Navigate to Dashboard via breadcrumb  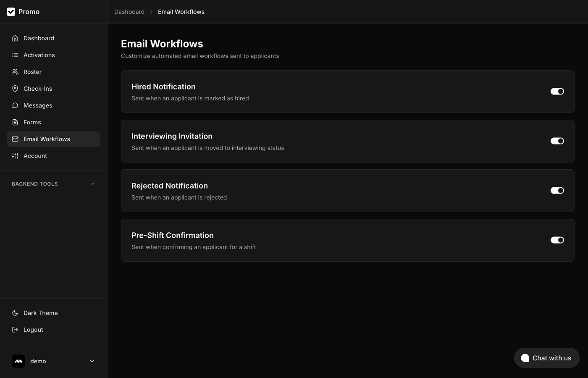(x=129, y=12)
